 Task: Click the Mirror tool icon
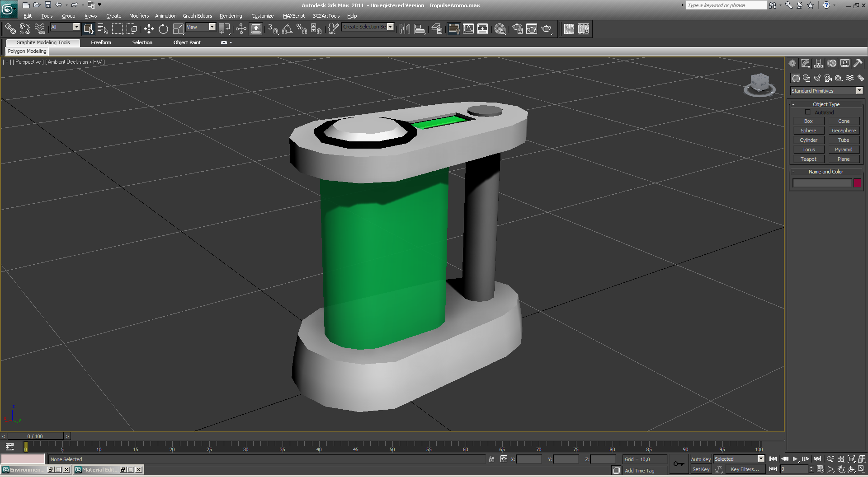click(405, 29)
